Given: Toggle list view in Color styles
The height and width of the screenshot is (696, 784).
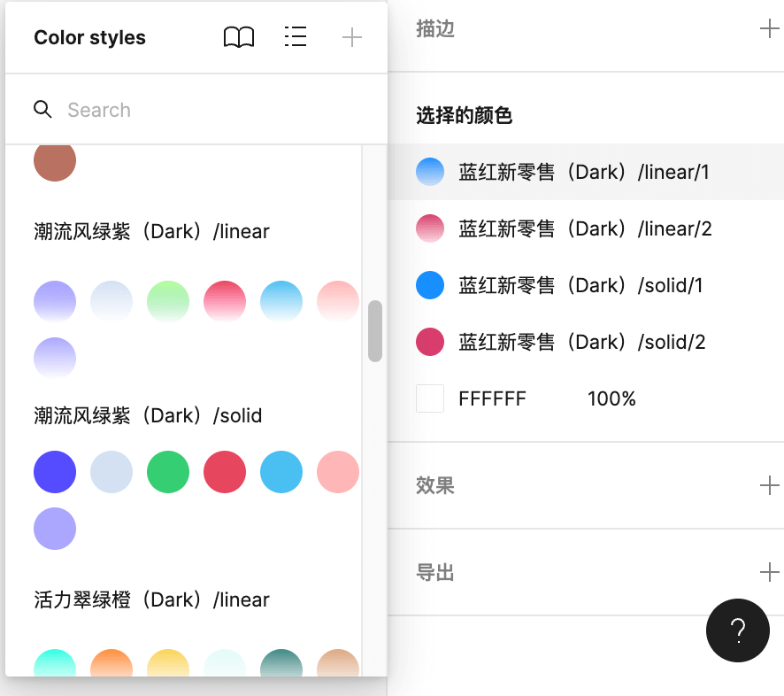Looking at the screenshot, I should pos(296,37).
